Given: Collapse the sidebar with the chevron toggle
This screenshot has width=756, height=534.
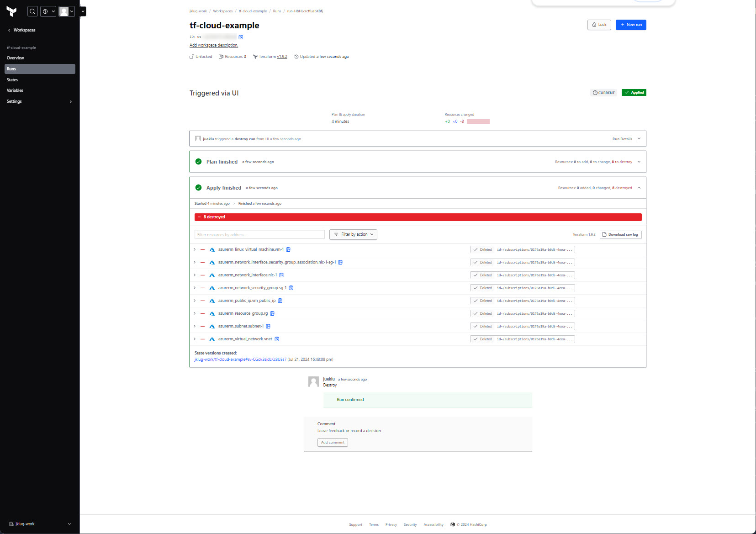Looking at the screenshot, I should 83,11.
